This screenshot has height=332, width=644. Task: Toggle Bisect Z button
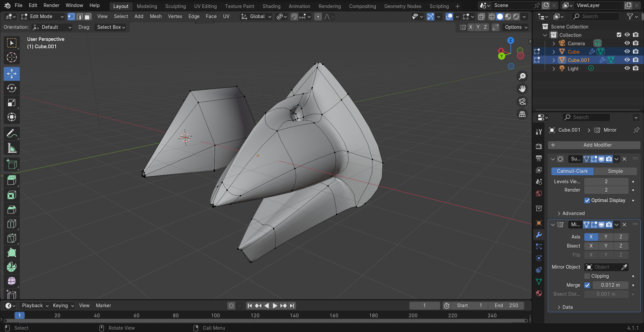point(621,246)
